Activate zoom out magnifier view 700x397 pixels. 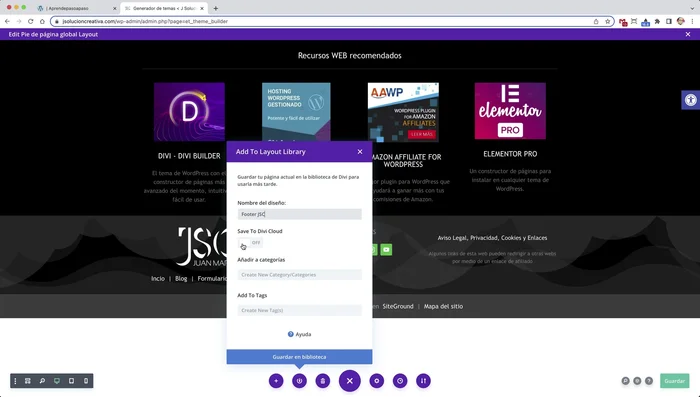42,381
